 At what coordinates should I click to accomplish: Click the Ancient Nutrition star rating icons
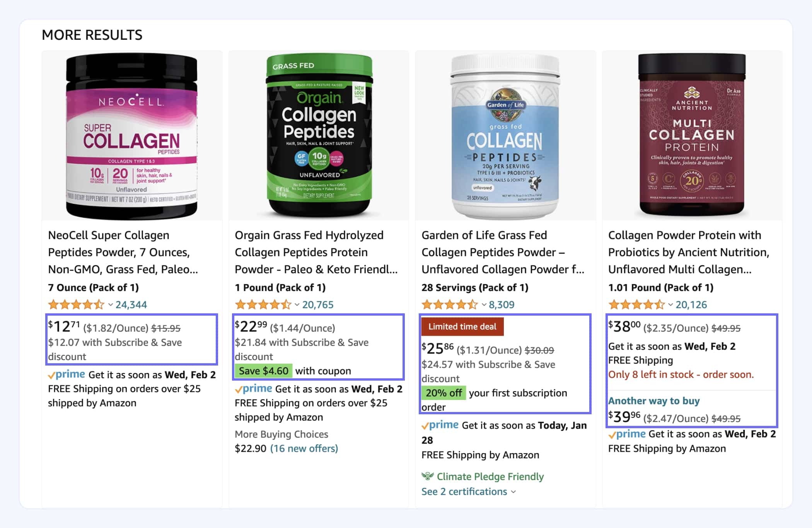click(636, 305)
